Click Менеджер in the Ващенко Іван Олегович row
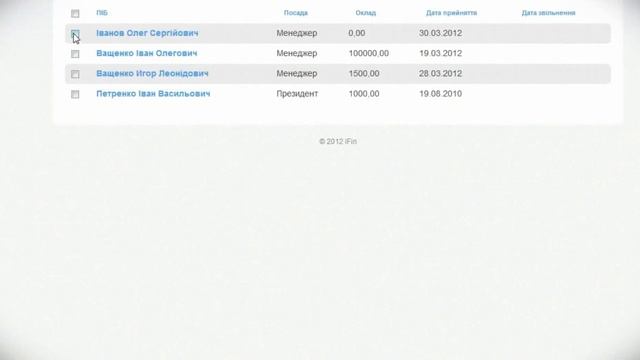The image size is (640, 360). (x=297, y=53)
